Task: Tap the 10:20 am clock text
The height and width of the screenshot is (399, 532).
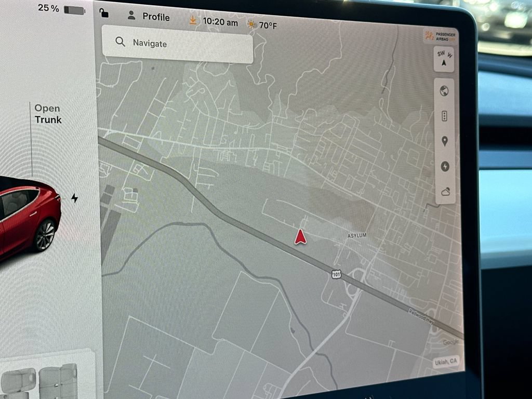Action: [x=220, y=22]
